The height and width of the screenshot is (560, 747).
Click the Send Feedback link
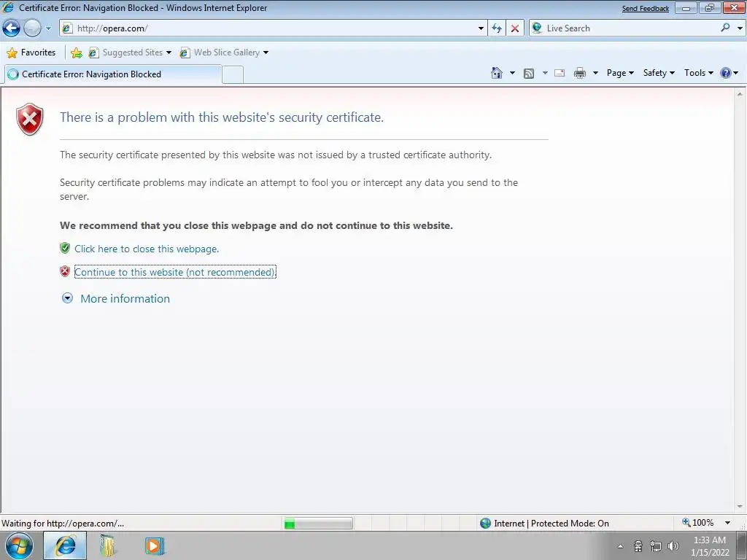(645, 9)
